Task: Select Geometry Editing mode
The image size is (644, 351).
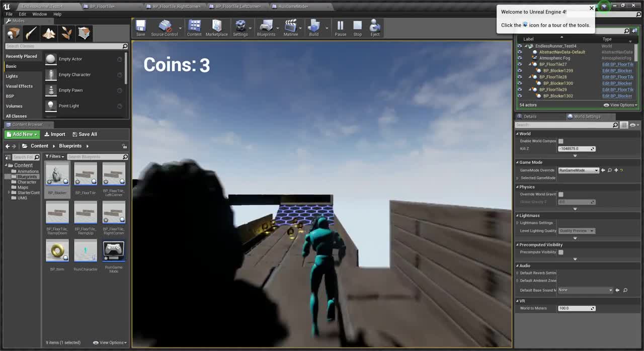Action: (84, 33)
